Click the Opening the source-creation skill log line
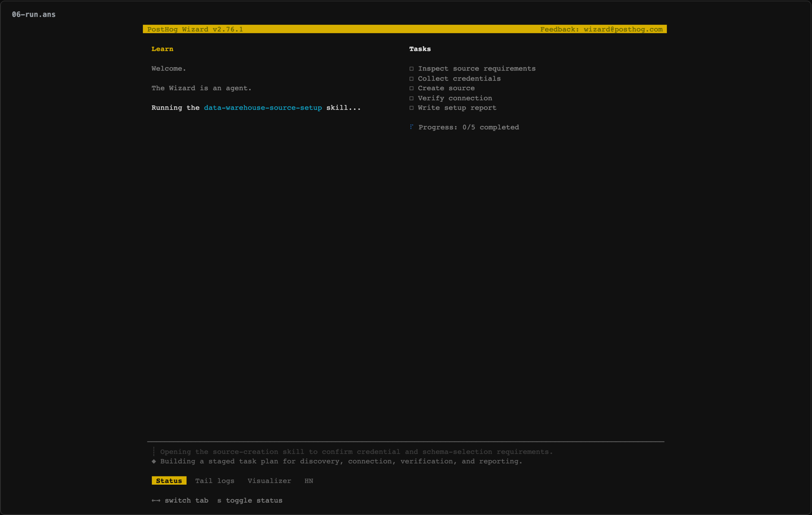 356,452
